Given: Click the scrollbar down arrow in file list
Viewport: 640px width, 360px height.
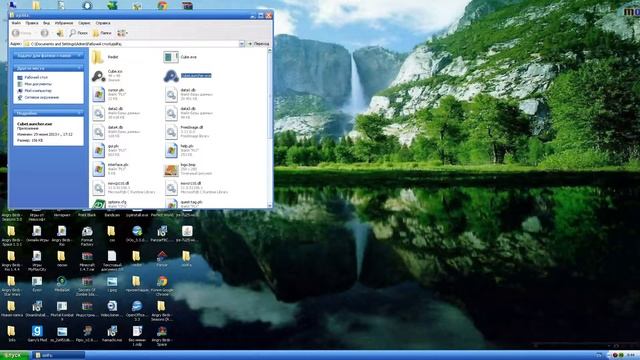Looking at the screenshot, I should pos(269,205).
